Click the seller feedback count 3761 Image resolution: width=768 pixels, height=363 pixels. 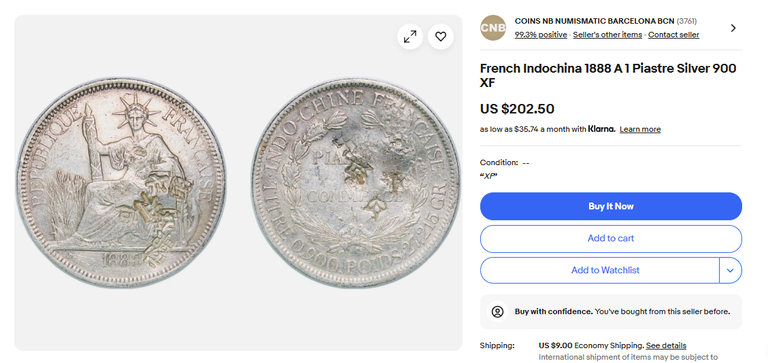[x=687, y=21]
